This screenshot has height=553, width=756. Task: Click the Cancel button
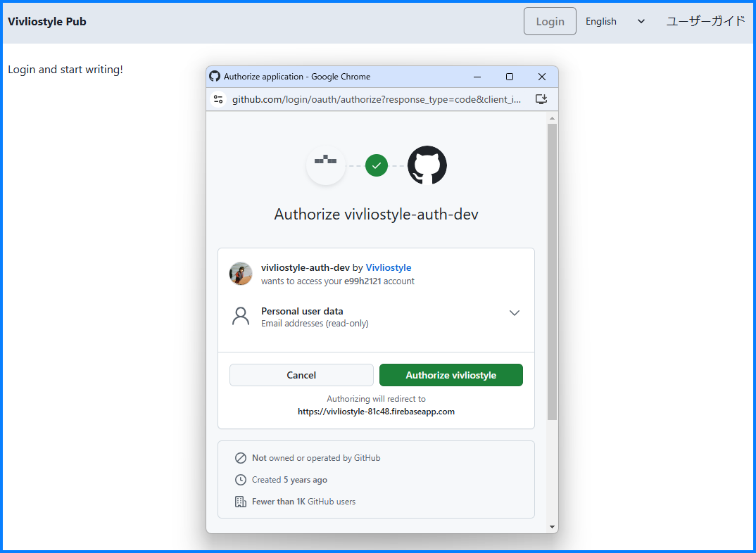[301, 375]
